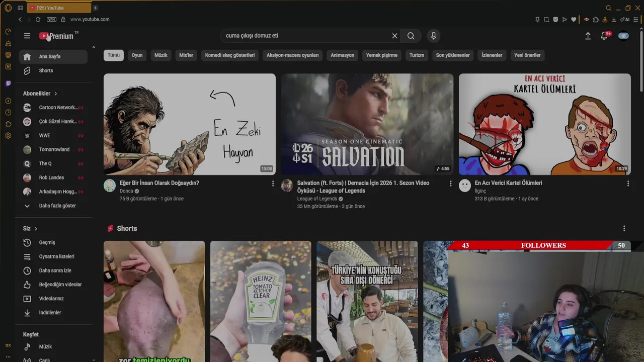Open Shorts from the sidebar
The height and width of the screenshot is (362, 644).
(53, 70)
